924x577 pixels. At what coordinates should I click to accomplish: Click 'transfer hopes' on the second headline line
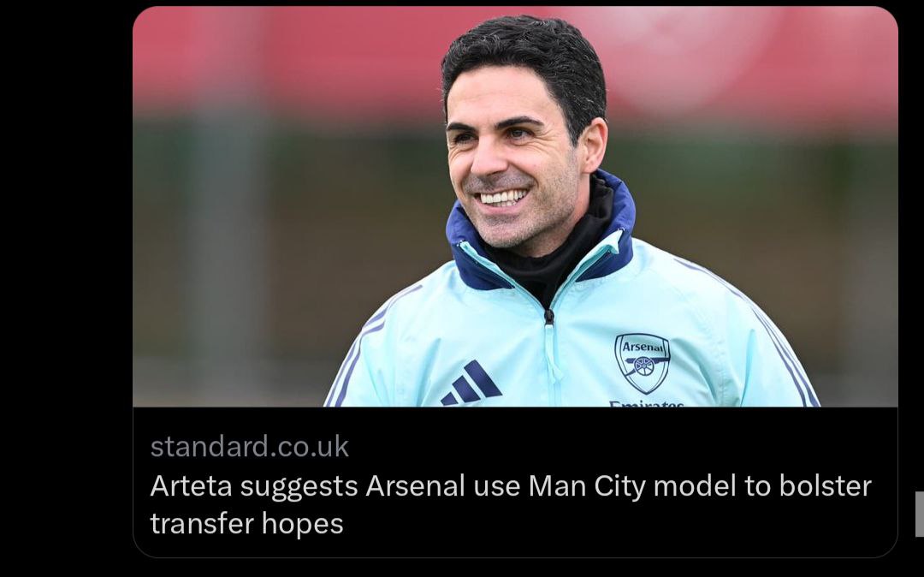click(246, 523)
